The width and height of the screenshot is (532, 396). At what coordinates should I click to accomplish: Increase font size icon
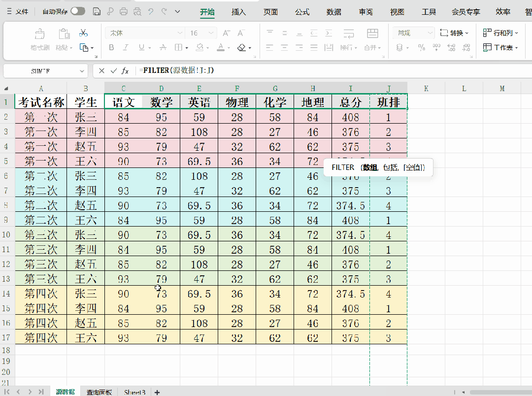click(x=226, y=33)
